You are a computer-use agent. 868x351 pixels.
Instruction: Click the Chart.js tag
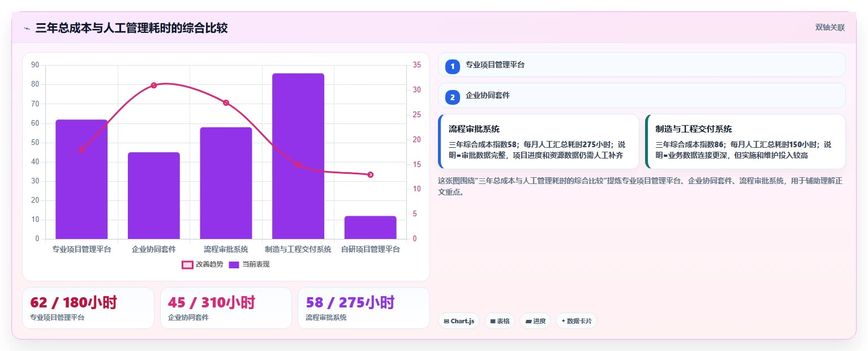[459, 321]
